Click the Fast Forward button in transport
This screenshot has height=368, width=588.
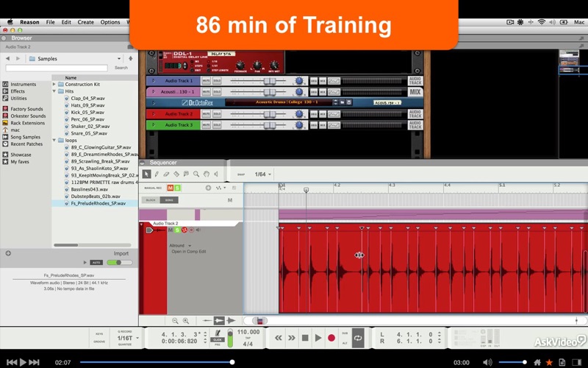[x=291, y=338]
